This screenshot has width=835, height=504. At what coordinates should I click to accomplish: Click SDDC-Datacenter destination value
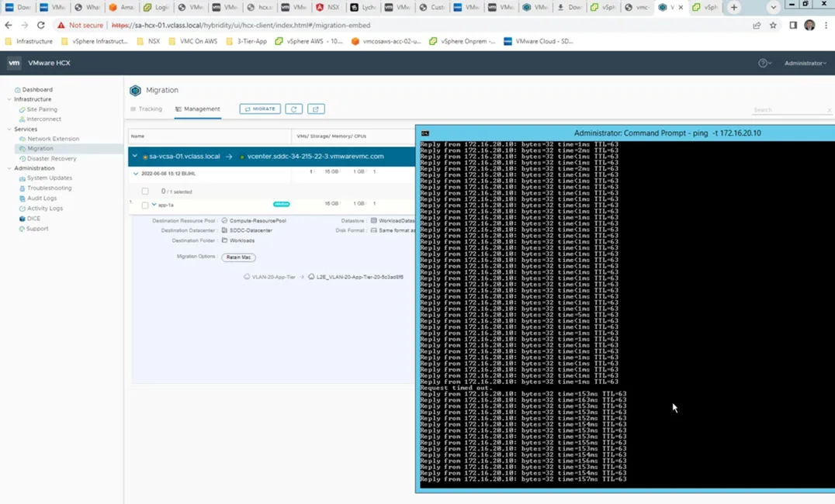[x=251, y=231]
